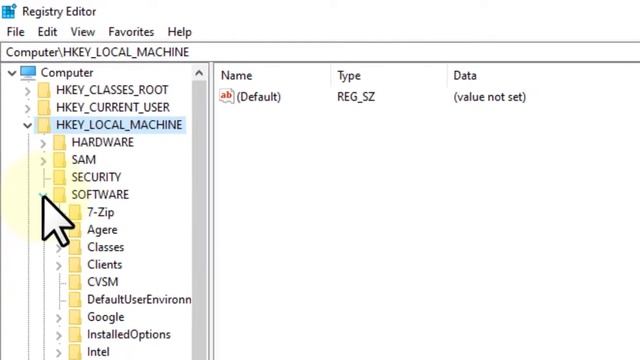This screenshot has width=640, height=360.
Task: Click the SAM folder icon
Action: coord(60,160)
